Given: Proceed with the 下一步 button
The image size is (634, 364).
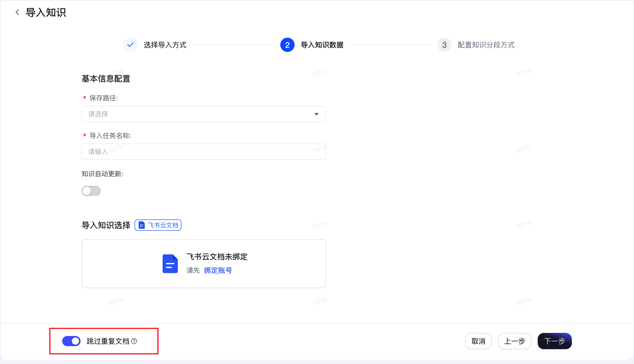Looking at the screenshot, I should [555, 341].
